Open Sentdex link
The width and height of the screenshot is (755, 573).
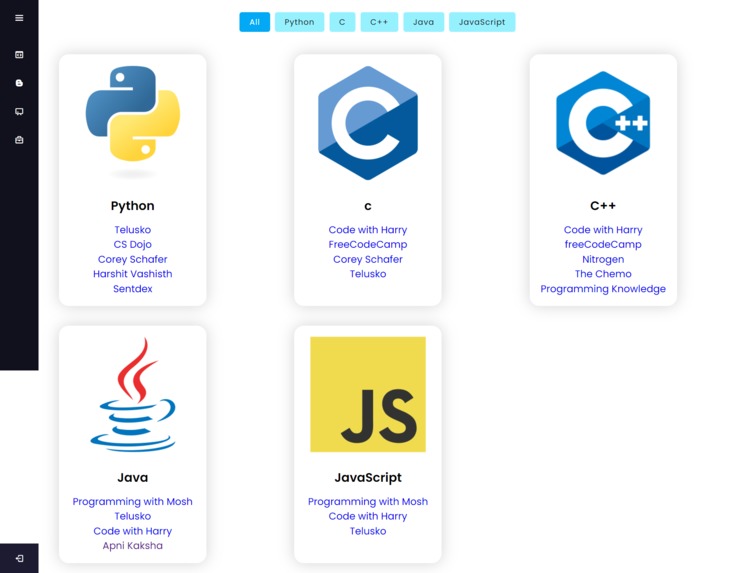pos(133,288)
